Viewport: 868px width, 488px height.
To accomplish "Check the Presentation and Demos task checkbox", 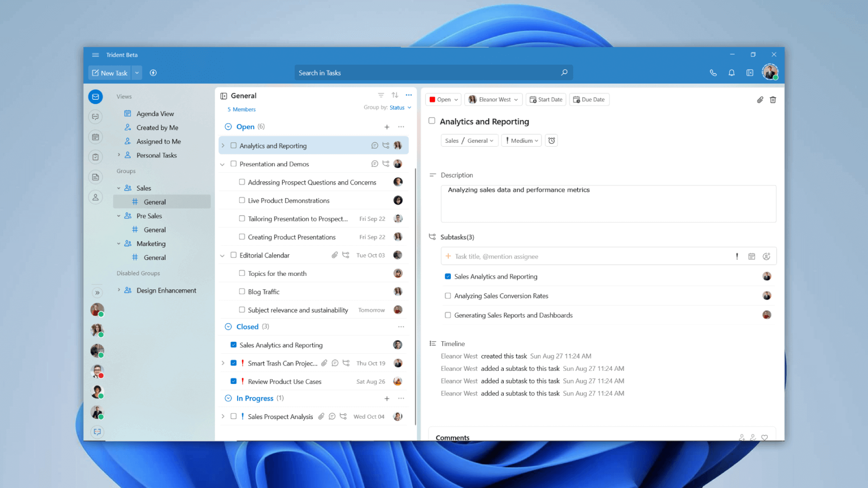I will click(233, 163).
